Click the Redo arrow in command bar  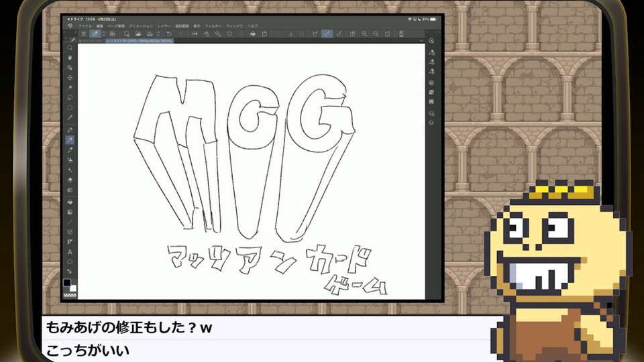[x=180, y=34]
